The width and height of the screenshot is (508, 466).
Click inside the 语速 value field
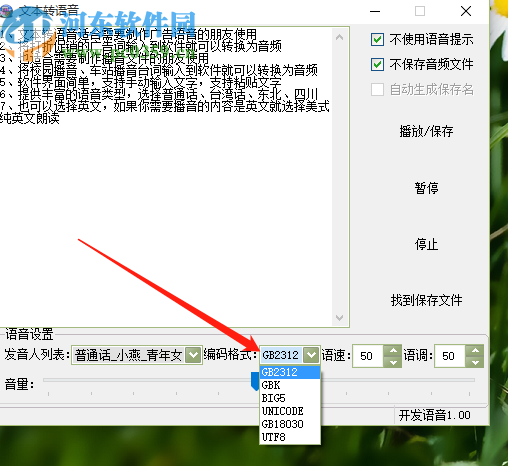pos(368,356)
